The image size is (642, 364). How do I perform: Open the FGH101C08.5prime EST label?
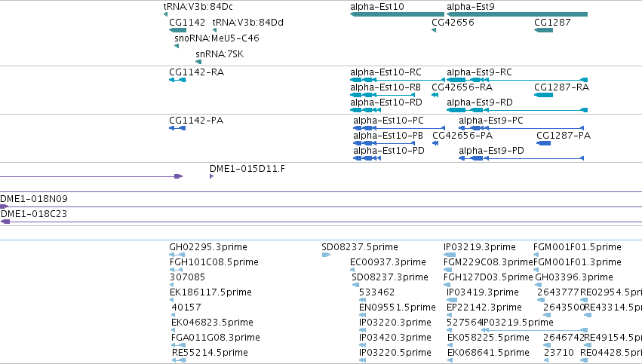(214, 262)
